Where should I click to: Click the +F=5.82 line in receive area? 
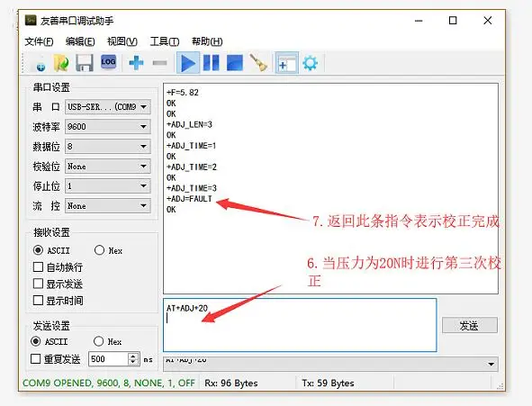pos(183,93)
